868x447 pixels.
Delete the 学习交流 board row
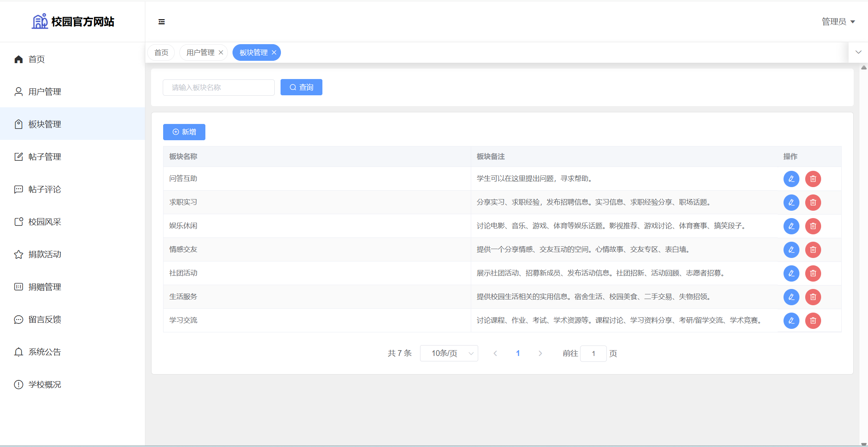[813, 321]
